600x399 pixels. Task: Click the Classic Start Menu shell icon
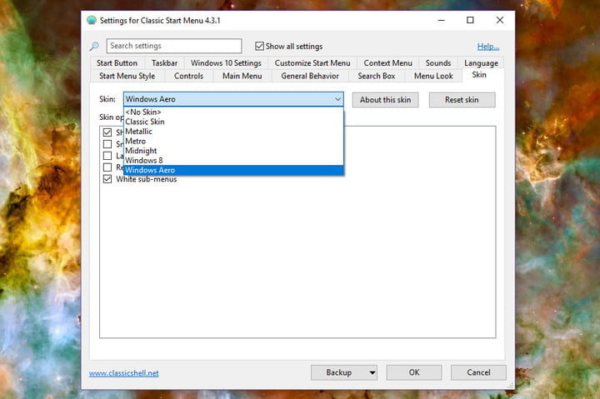click(91, 20)
